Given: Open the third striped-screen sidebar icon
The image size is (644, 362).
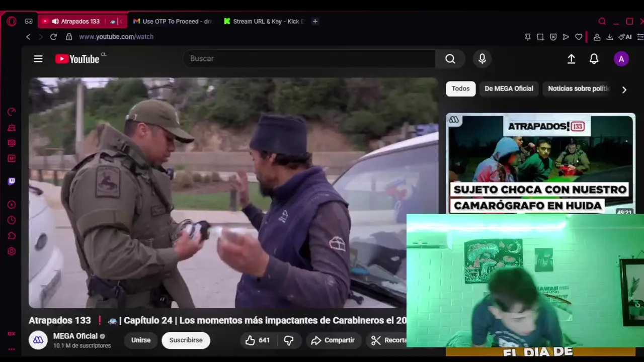Looking at the screenshot, I should [12, 143].
